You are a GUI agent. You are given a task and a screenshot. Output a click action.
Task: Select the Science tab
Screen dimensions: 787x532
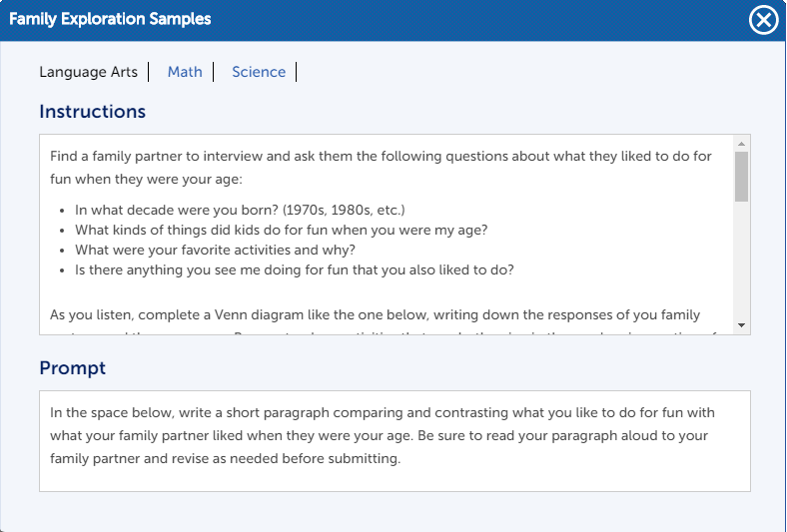coord(259,72)
